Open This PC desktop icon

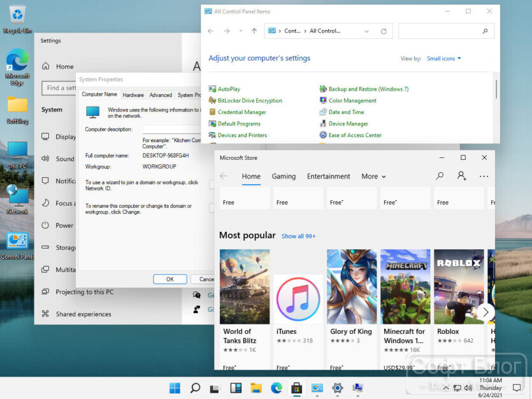[17, 155]
